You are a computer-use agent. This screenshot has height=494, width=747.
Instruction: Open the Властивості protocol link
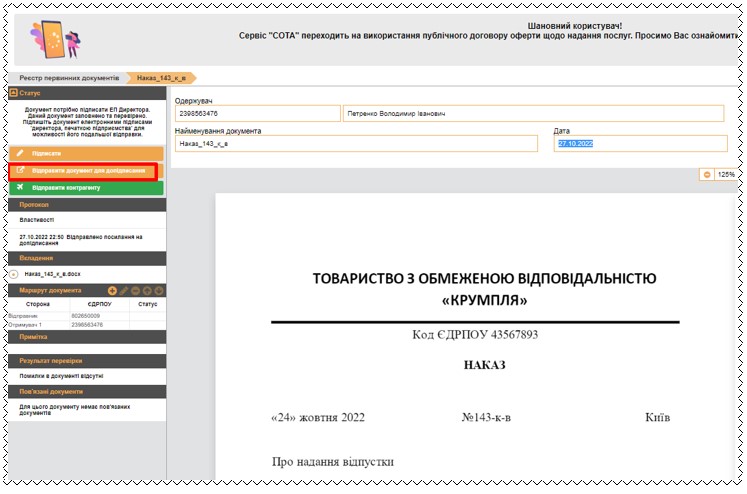pyautogui.click(x=37, y=220)
